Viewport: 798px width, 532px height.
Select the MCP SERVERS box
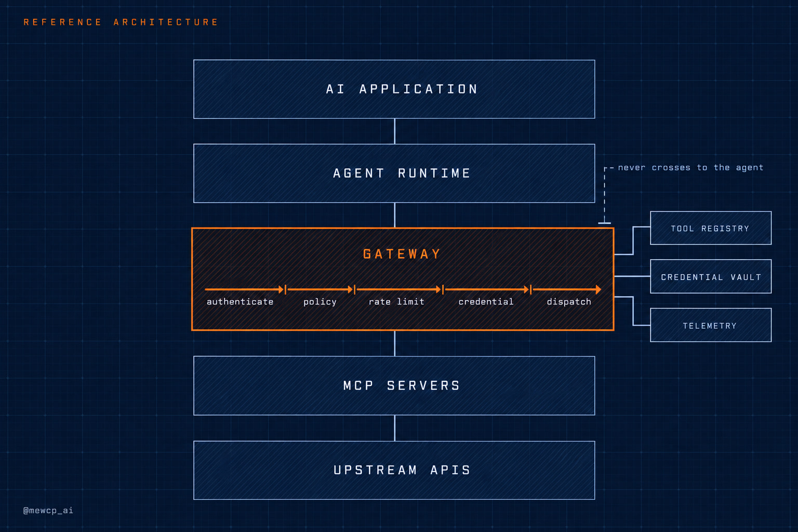pos(394,385)
